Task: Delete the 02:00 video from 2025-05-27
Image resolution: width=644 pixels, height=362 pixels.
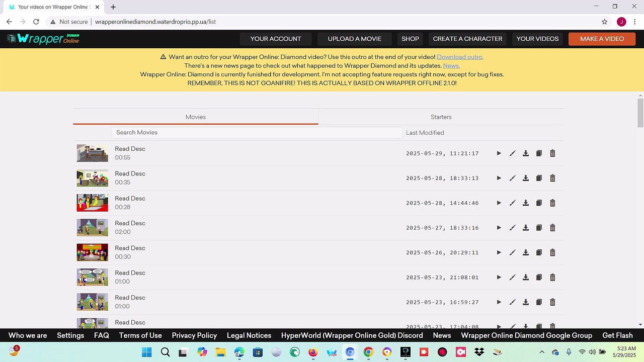Action: point(552,228)
